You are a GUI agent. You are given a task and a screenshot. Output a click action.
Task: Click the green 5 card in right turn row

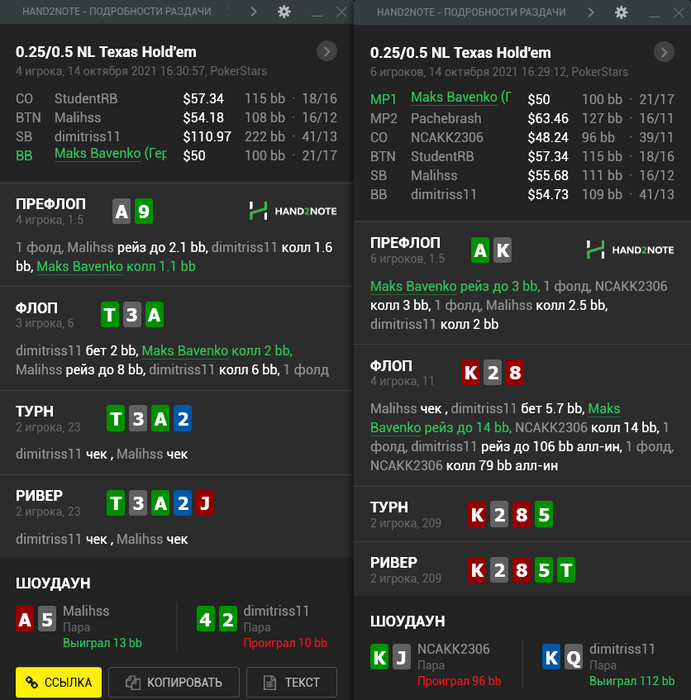[x=544, y=514]
